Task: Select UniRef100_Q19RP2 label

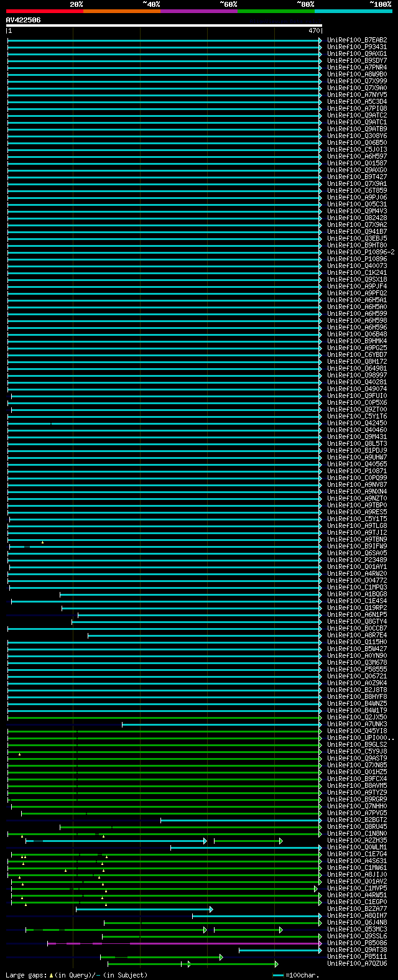Action: [357, 608]
